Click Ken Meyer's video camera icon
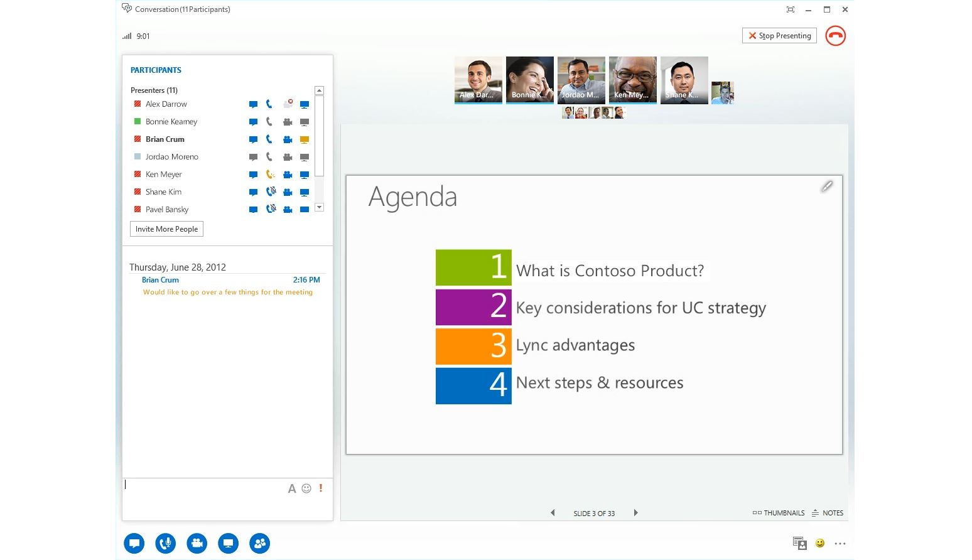Viewport: 972px width, 560px height. coord(288,175)
